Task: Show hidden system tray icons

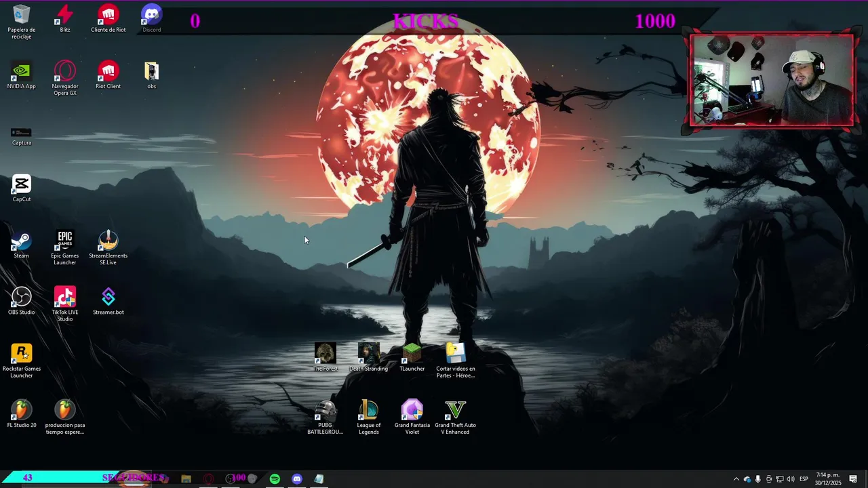Action: coord(736,479)
